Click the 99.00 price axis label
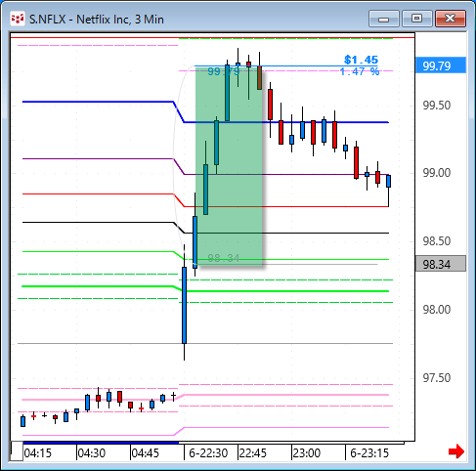This screenshot has height=471, width=476. pyautogui.click(x=437, y=173)
